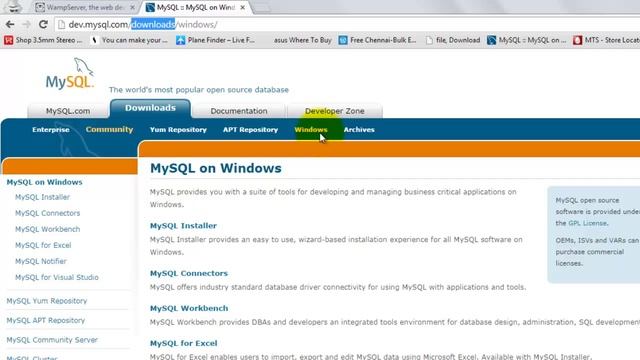
Task: Open the Developer Zone tab
Action: [x=335, y=111]
